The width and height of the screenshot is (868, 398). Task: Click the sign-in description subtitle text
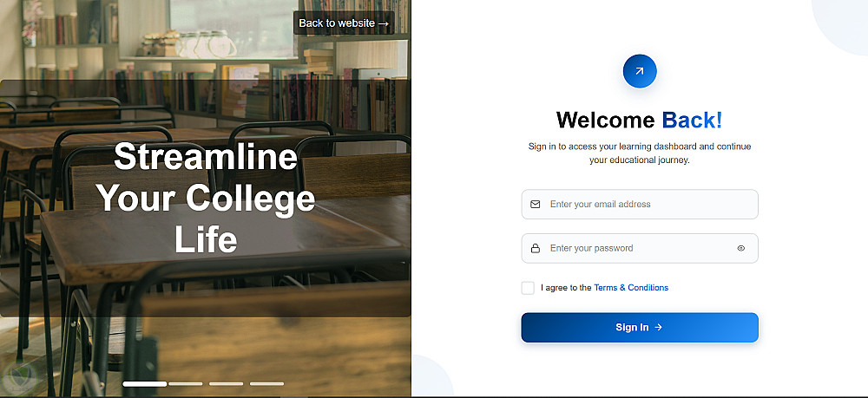(640, 153)
